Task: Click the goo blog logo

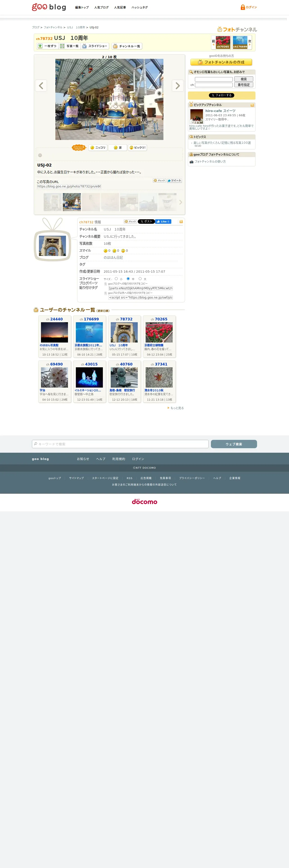Action: click(49, 7)
